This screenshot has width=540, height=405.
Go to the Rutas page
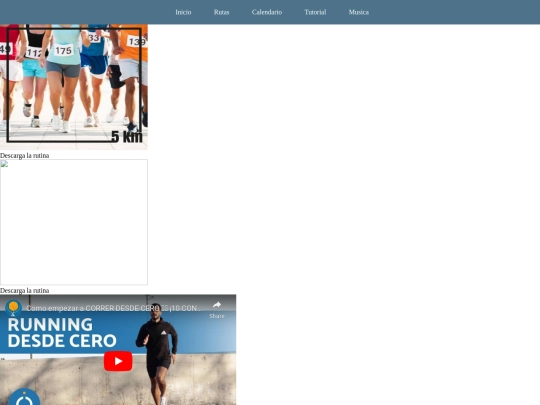pyautogui.click(x=221, y=12)
